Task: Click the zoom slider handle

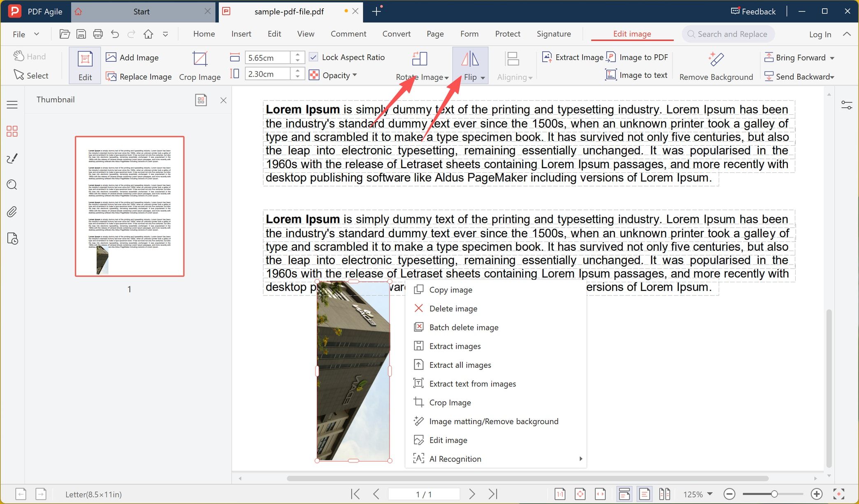Action: [x=774, y=494]
